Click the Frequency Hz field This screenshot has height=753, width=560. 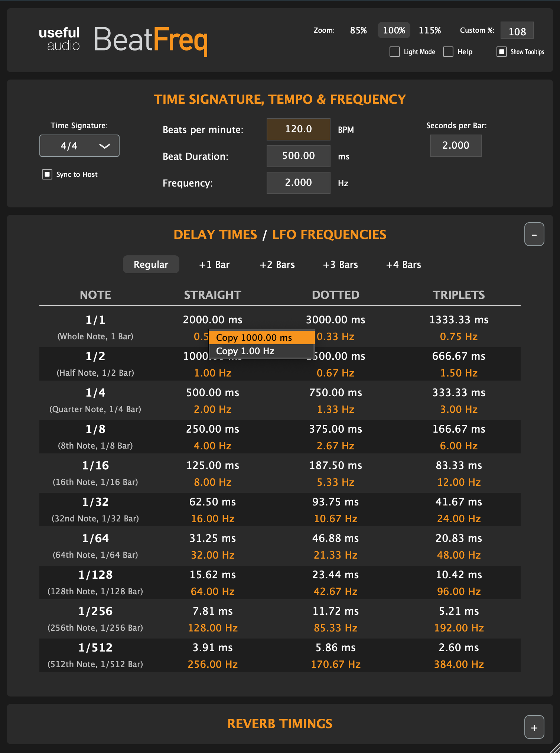click(298, 182)
